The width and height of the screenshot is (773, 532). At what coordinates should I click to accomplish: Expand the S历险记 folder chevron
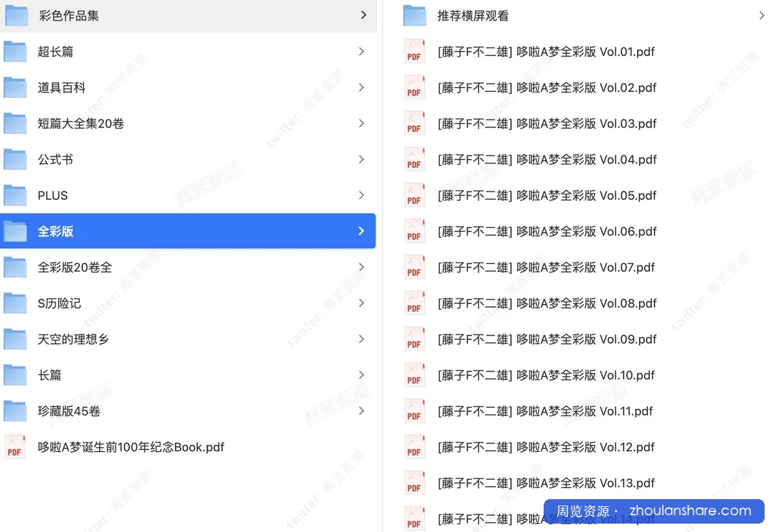coord(361,303)
